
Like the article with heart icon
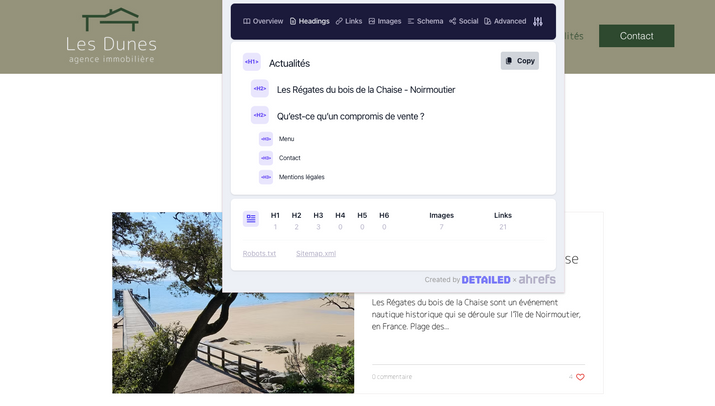pyautogui.click(x=580, y=377)
